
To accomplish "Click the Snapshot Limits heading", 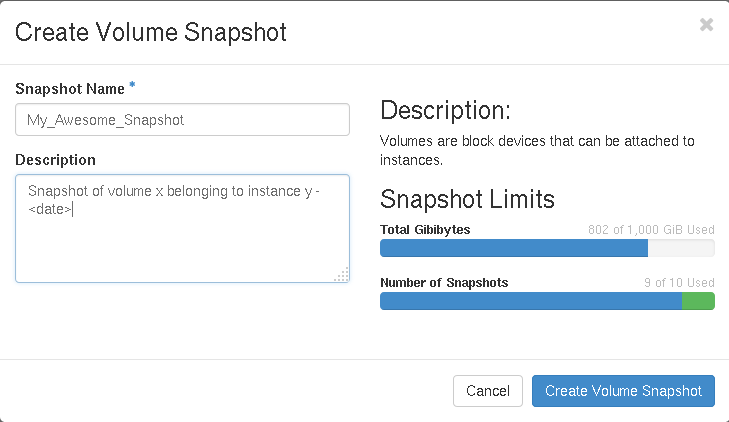I will tap(467, 199).
